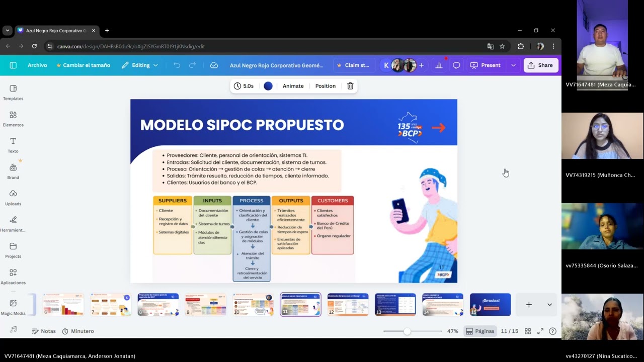This screenshot has width=644, height=362.
Task: Open the browser tab search dropdown
Action: (x=7, y=31)
